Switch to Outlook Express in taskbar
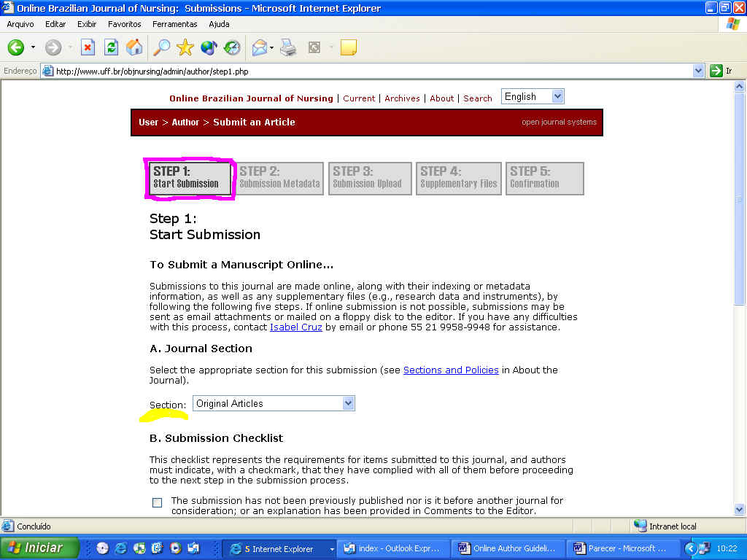 392,548
